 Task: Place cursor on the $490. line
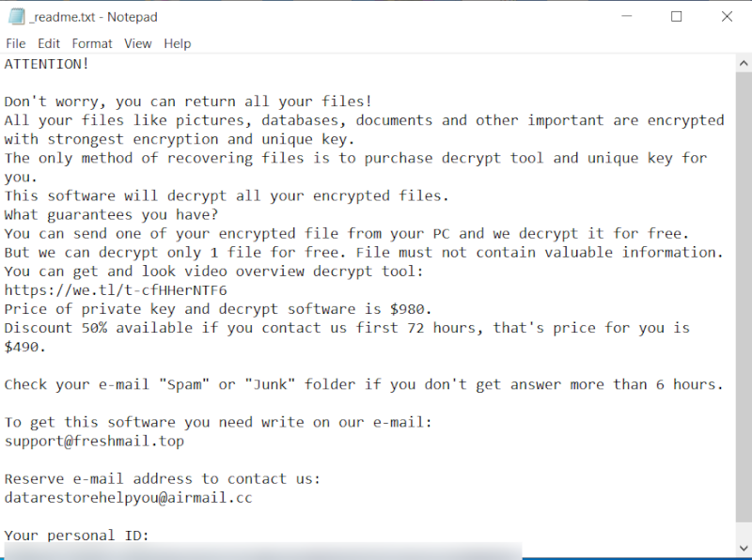[x=26, y=347]
